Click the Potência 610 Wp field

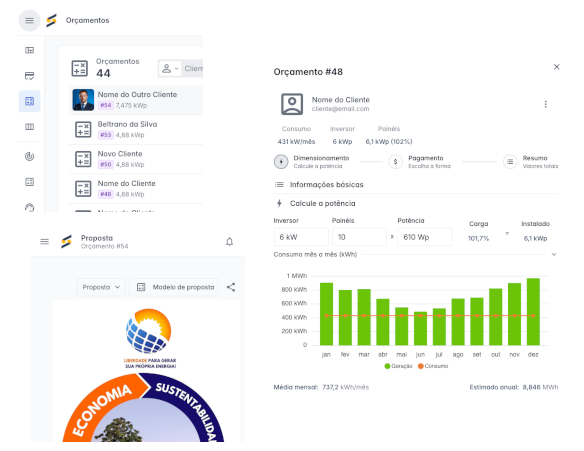pyautogui.click(x=425, y=237)
